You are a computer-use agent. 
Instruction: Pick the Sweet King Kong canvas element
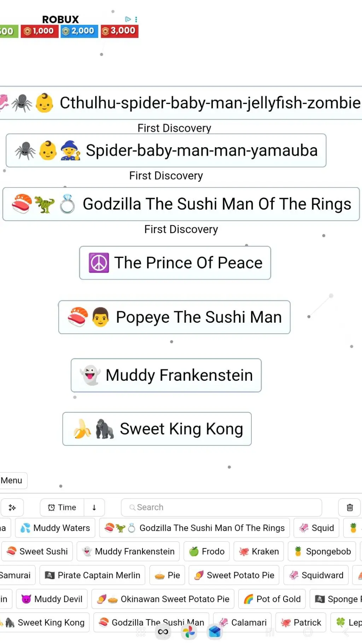157,429
